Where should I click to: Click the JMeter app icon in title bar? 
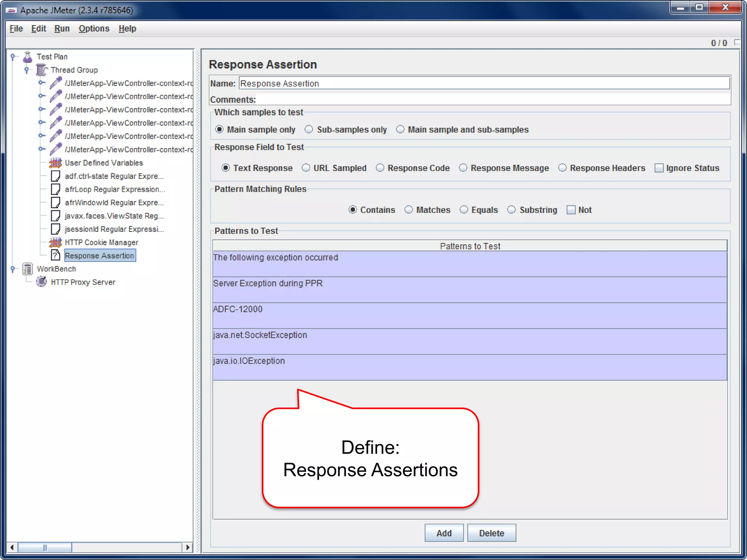pos(11,10)
